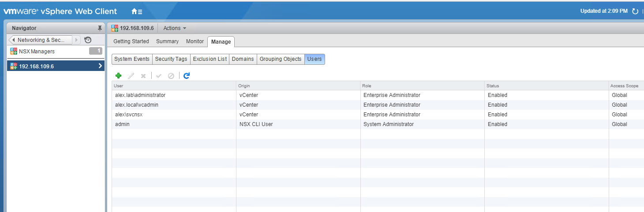This screenshot has width=644, height=212.
Task: Click the X Delete user icon
Action: click(x=143, y=76)
